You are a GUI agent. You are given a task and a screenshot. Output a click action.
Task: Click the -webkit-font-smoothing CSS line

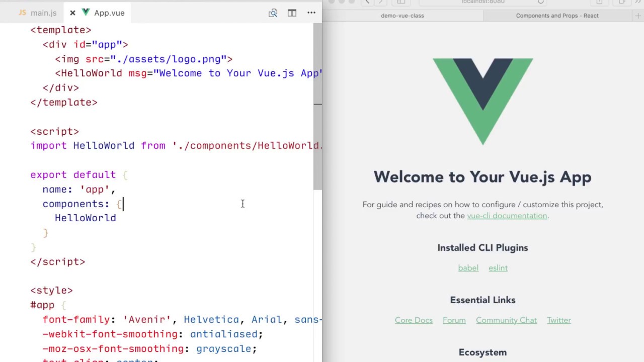tap(152, 334)
